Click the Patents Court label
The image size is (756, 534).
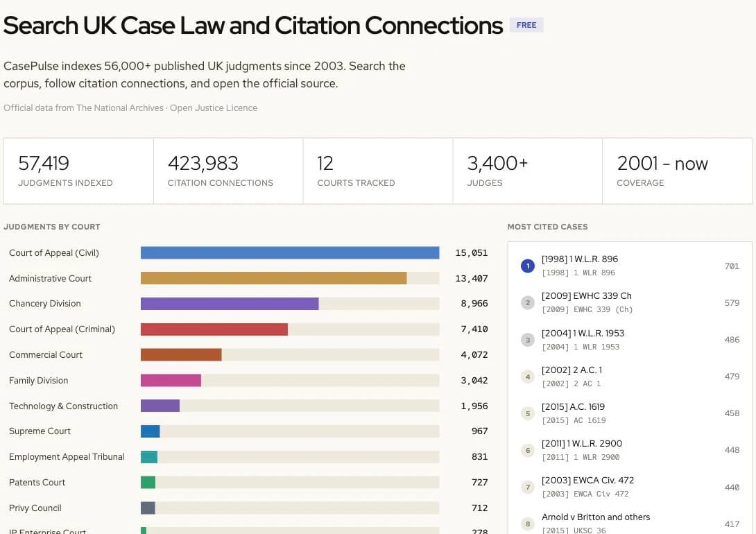tap(37, 483)
